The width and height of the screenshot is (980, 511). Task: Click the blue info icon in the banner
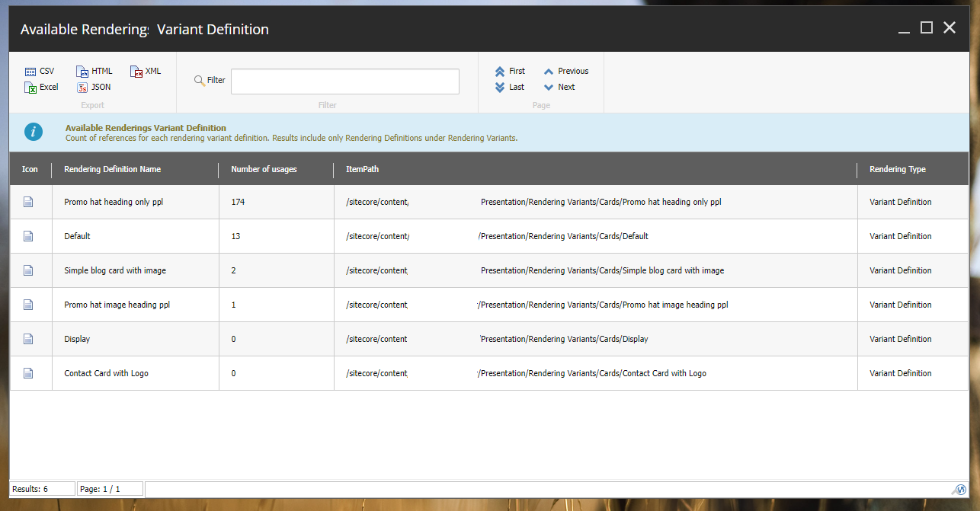(34, 132)
